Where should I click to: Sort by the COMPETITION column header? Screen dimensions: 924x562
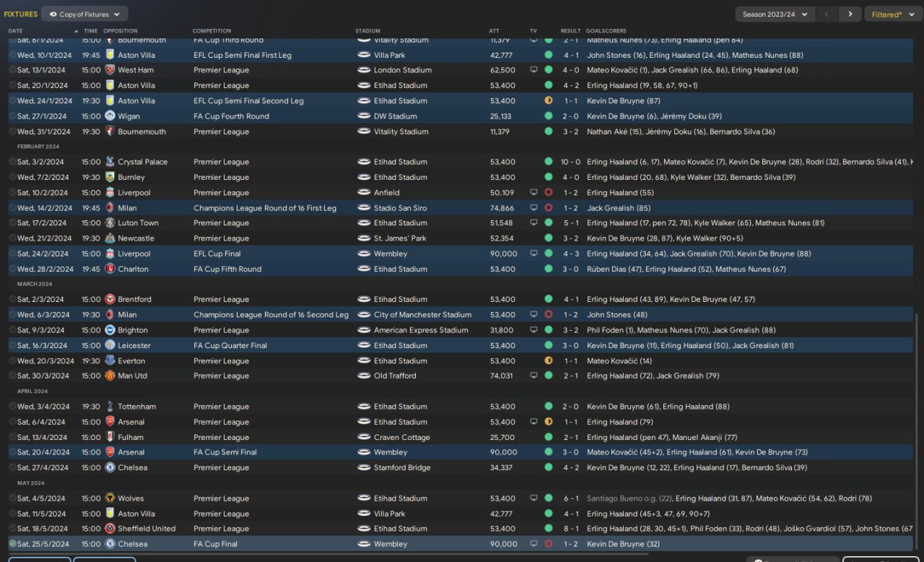point(212,31)
